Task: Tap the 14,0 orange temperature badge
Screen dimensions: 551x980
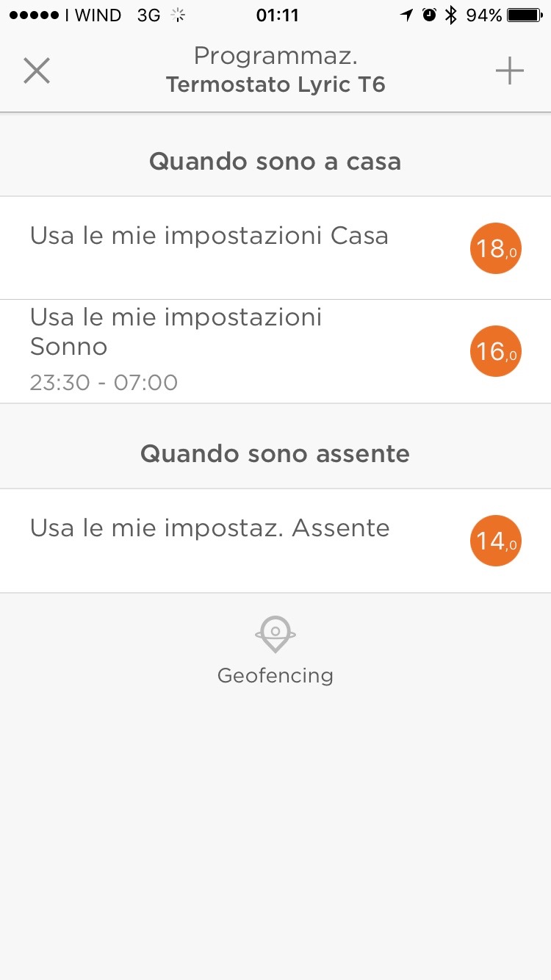Action: point(495,541)
